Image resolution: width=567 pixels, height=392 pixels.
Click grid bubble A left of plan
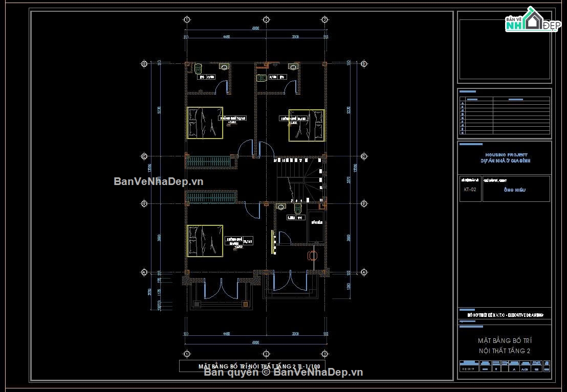click(x=144, y=272)
